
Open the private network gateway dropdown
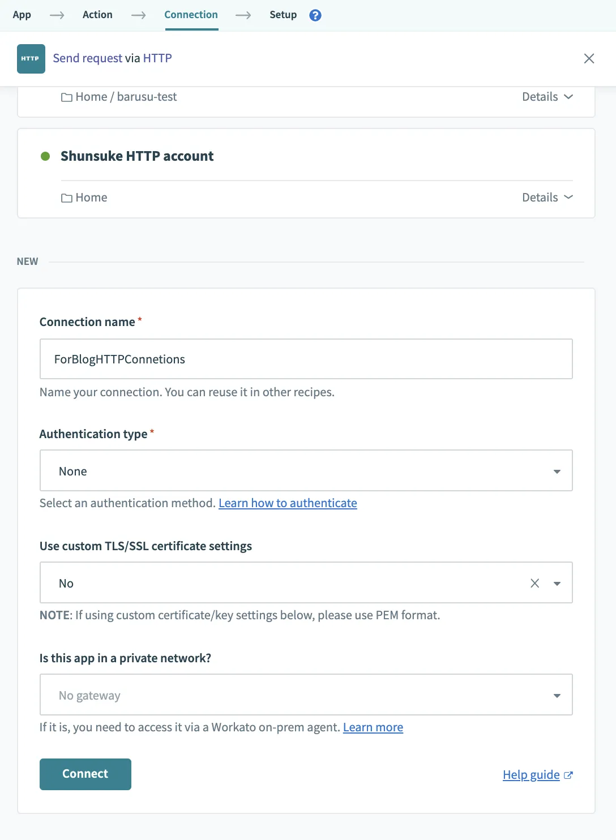pos(306,695)
